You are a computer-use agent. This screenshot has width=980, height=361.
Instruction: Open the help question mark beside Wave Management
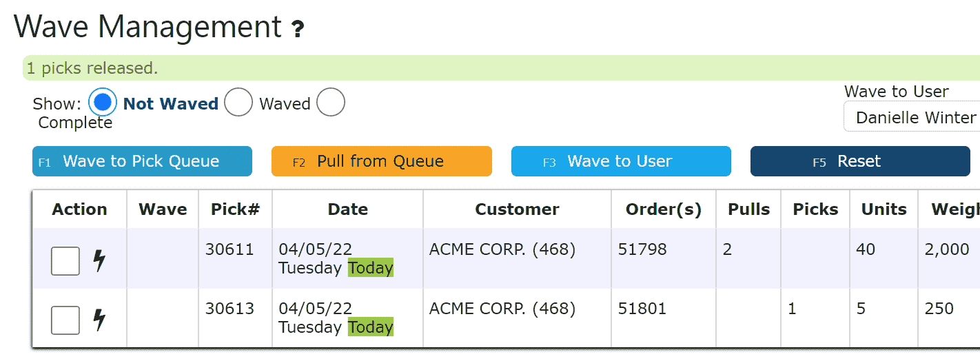click(297, 29)
